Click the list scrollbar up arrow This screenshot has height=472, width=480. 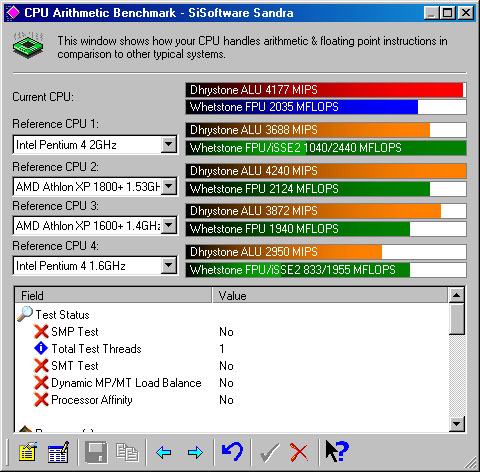click(456, 295)
